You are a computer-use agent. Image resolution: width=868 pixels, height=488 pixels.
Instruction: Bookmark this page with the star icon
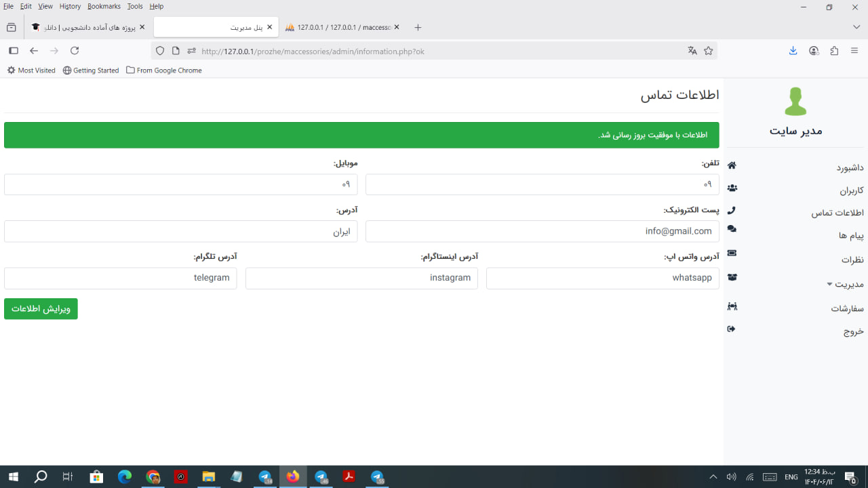[709, 51]
